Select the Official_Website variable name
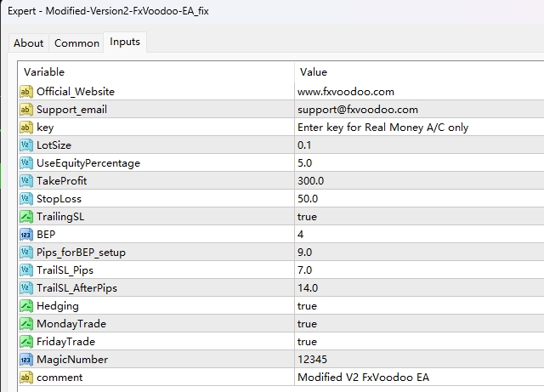 [x=76, y=92]
